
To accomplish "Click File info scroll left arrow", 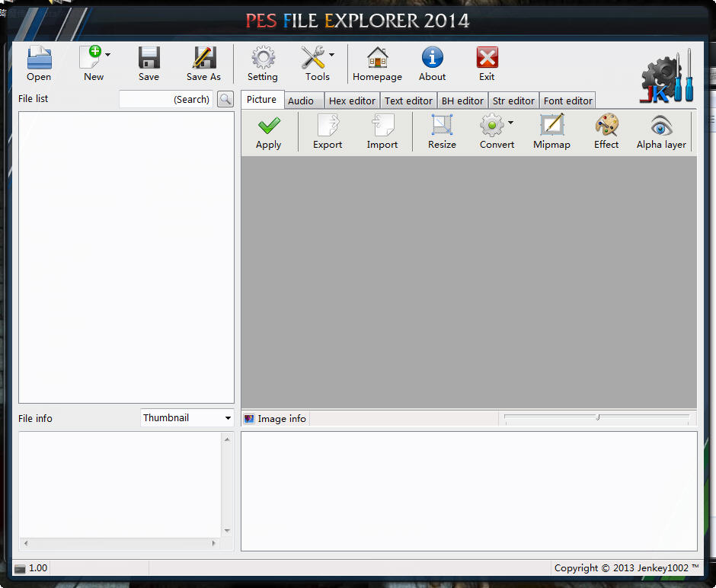I will [26, 543].
